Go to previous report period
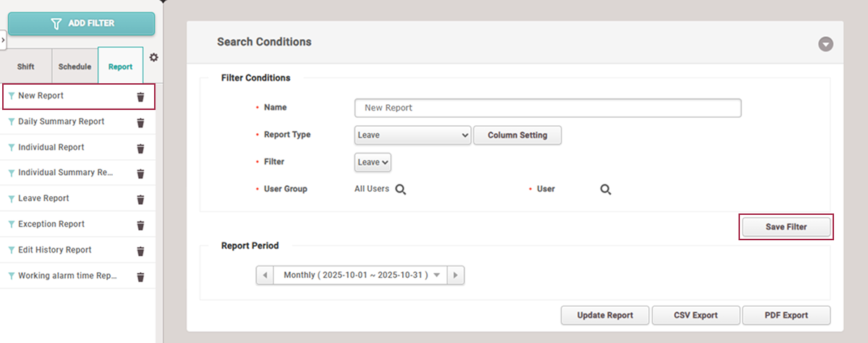 point(265,276)
